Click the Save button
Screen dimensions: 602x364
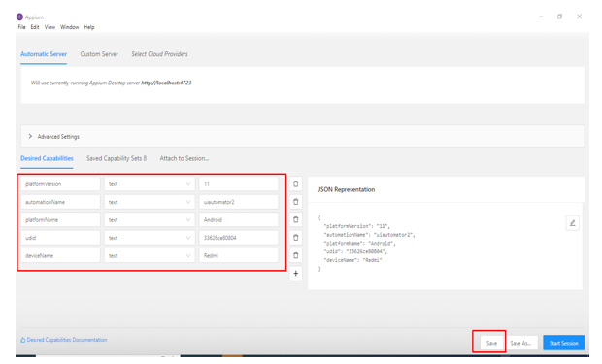pos(492,343)
